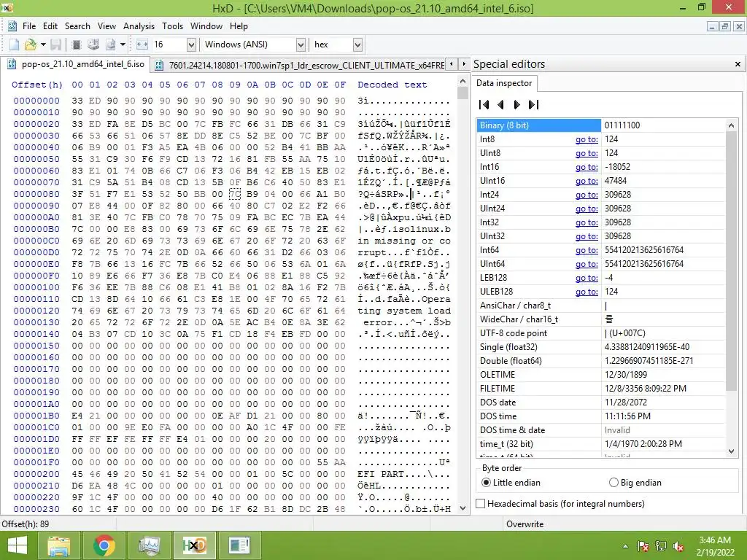This screenshot has width=747, height=560.
Task: Go to next byte in Data inspector
Action: point(517,105)
